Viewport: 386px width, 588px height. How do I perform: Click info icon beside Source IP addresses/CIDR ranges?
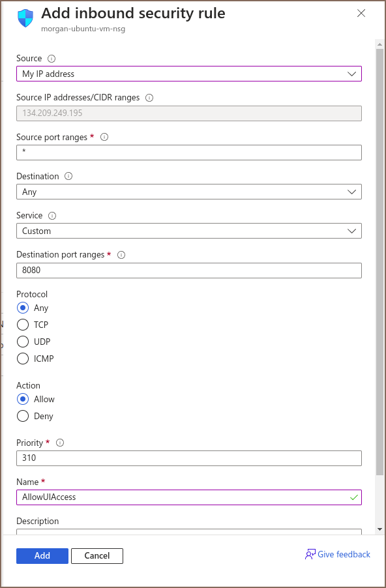149,98
